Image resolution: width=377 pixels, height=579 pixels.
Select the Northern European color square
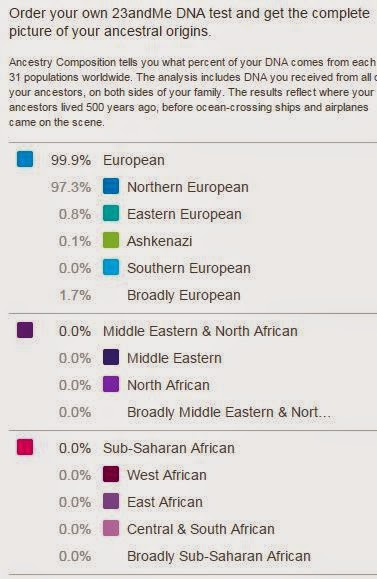pyautogui.click(x=111, y=186)
